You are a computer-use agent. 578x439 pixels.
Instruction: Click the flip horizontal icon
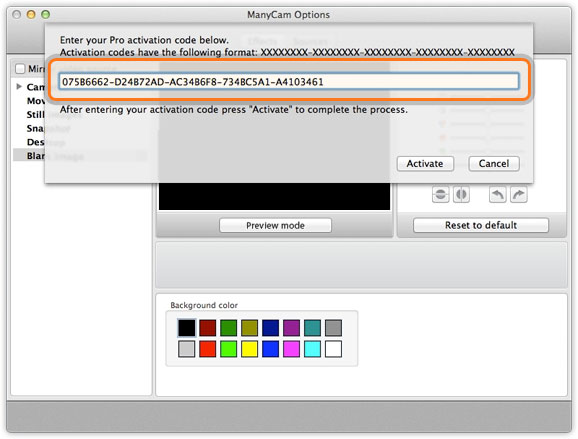pyautogui.click(x=461, y=194)
